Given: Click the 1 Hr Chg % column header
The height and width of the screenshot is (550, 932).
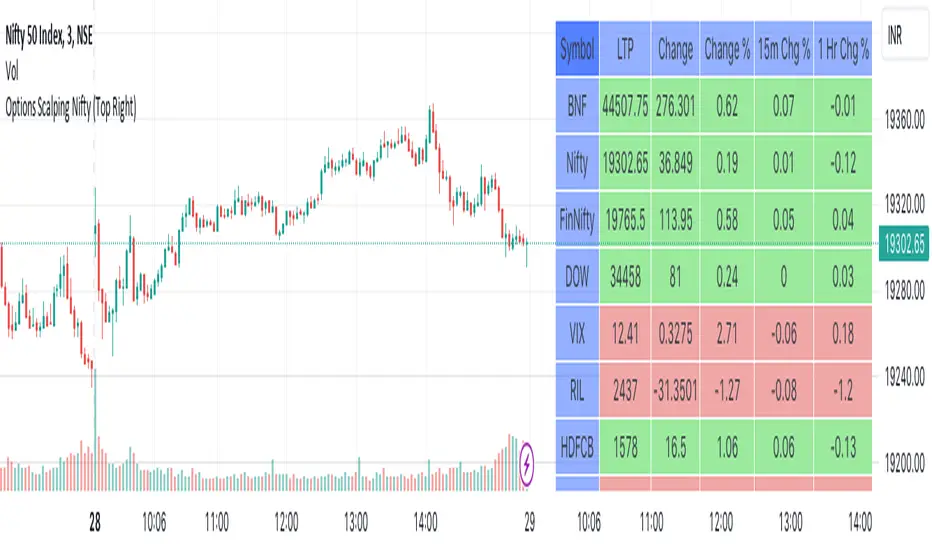Looking at the screenshot, I should 842,49.
